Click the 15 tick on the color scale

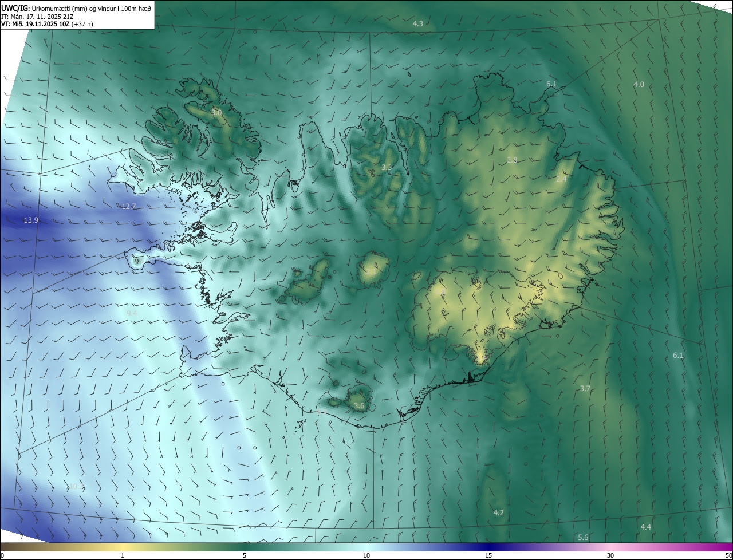point(488,555)
